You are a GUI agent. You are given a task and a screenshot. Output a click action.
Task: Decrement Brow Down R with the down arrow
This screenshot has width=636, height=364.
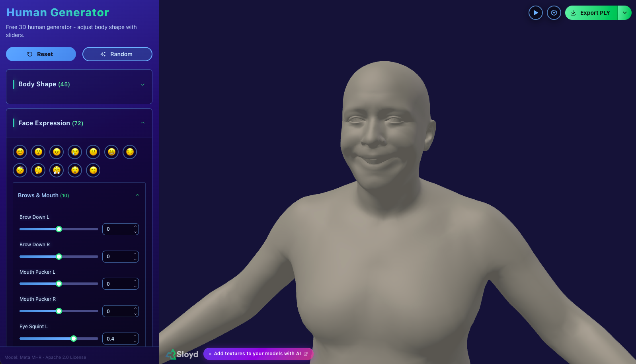click(x=135, y=259)
